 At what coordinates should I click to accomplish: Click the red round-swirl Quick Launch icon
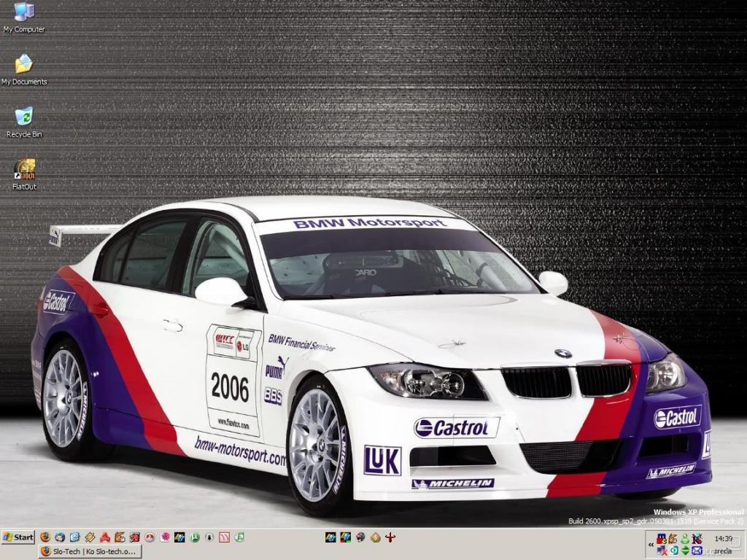click(150, 537)
